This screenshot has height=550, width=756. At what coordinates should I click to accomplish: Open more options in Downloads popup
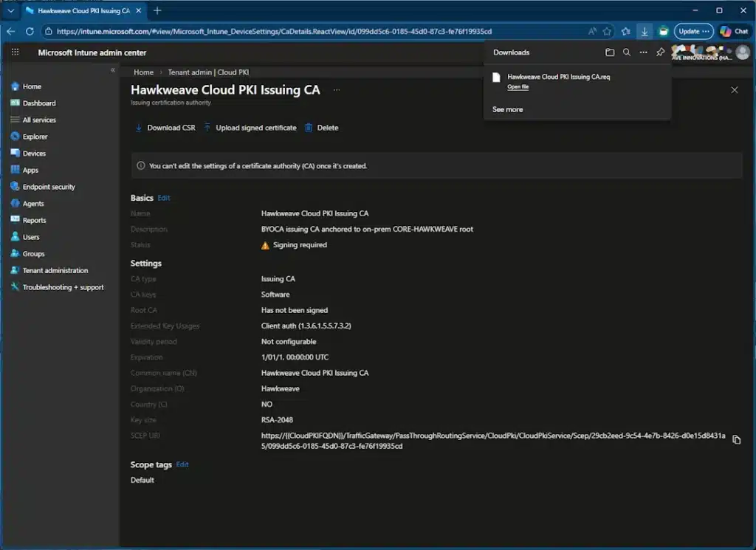click(x=644, y=52)
